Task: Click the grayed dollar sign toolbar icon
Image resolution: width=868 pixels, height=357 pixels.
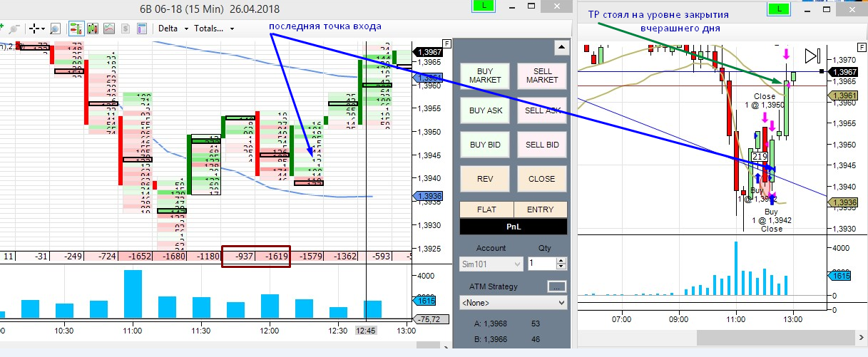Action: (x=125, y=29)
